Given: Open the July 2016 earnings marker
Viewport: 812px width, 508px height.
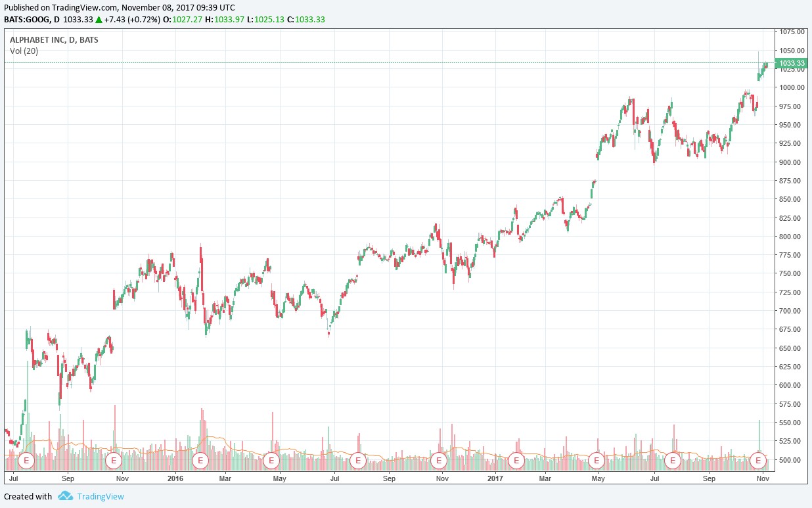Looking at the screenshot, I should coord(358,460).
